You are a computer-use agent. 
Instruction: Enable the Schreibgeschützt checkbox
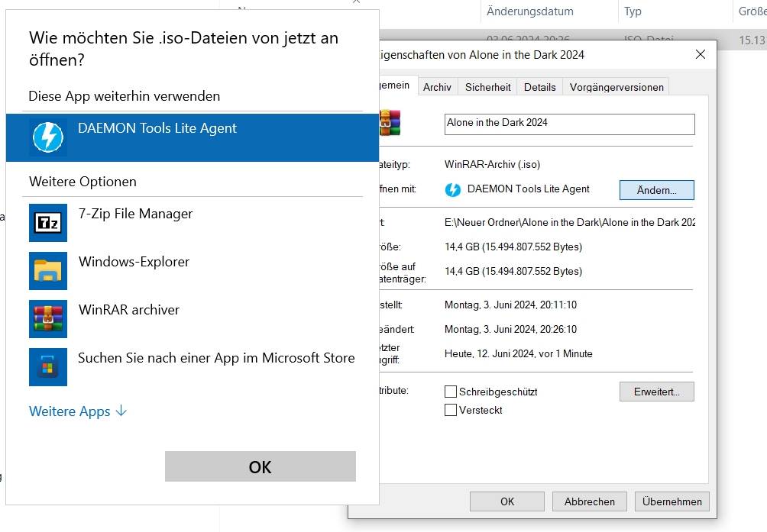[x=451, y=392]
